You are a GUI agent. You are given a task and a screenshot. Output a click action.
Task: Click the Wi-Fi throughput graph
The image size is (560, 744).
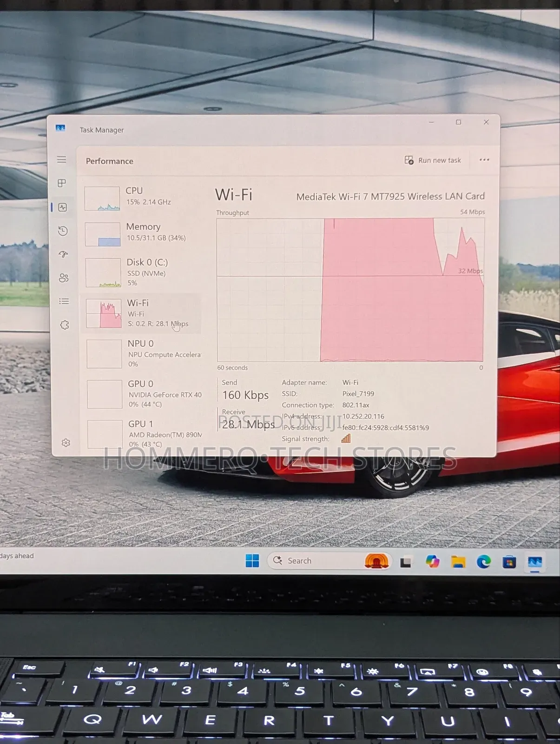350,290
